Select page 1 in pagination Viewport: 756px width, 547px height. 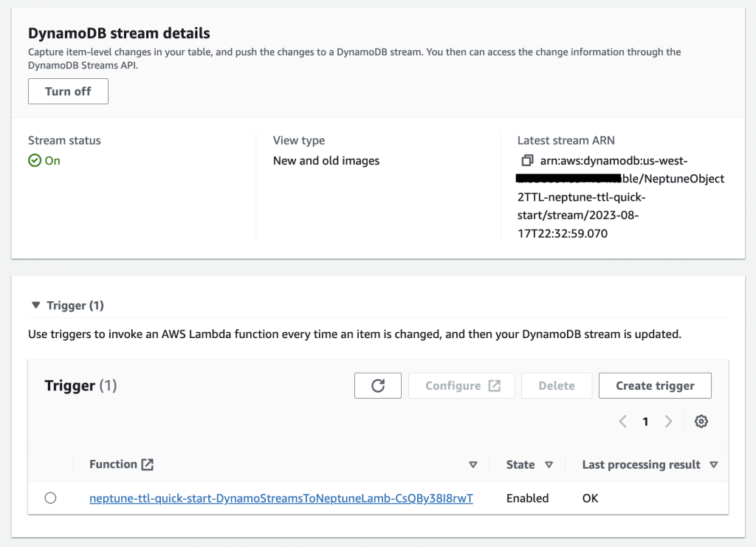click(645, 421)
